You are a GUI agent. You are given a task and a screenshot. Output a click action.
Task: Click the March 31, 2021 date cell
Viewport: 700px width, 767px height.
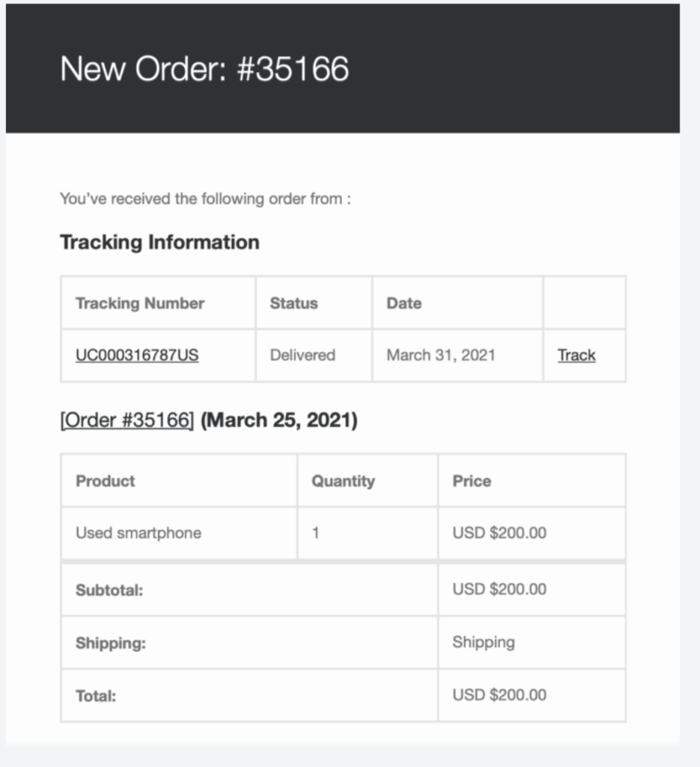441,355
